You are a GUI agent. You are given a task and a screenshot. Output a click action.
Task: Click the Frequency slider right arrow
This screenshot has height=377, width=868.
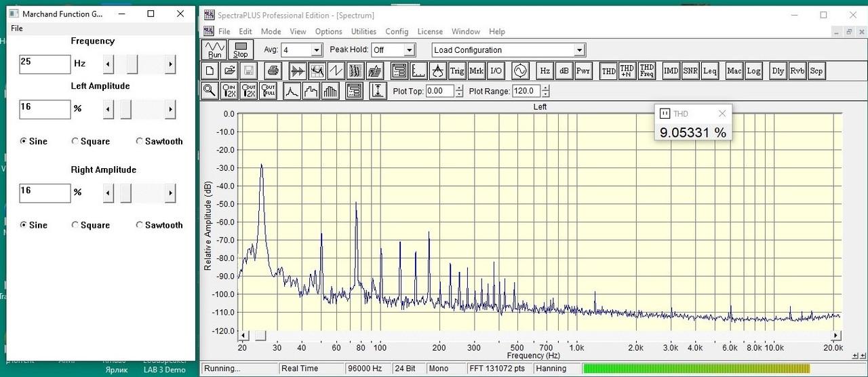[x=170, y=64]
